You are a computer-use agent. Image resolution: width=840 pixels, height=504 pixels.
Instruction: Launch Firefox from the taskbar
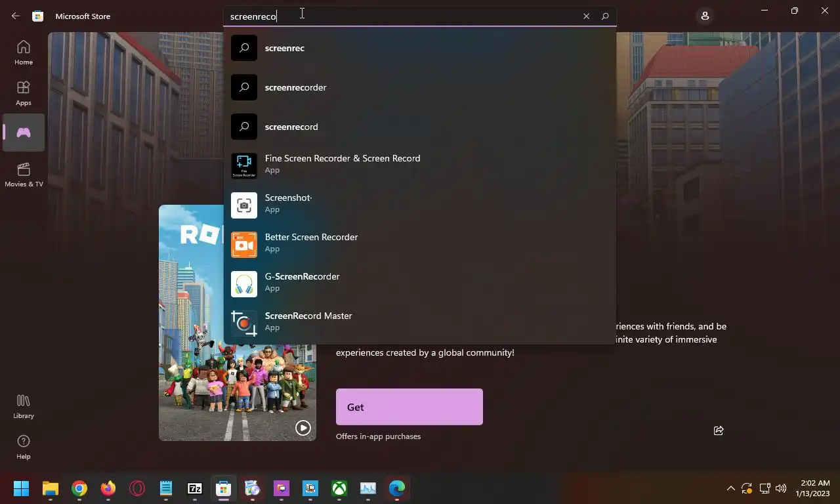click(108, 488)
